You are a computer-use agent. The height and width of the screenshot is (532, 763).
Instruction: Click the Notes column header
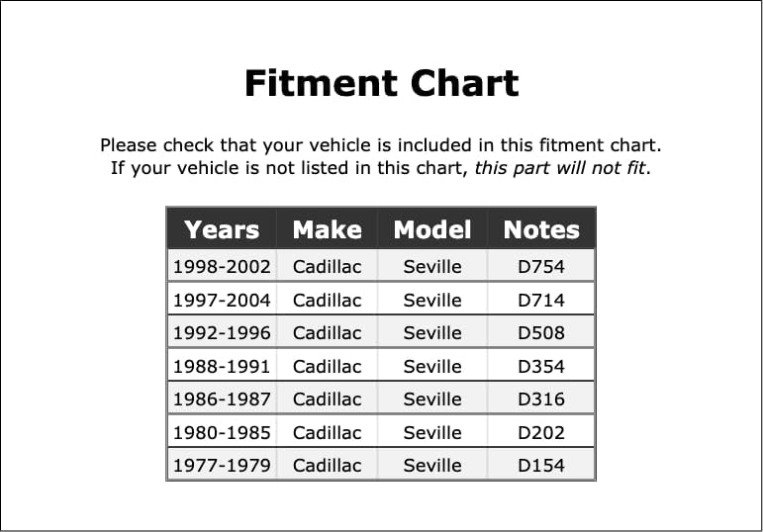point(541,229)
